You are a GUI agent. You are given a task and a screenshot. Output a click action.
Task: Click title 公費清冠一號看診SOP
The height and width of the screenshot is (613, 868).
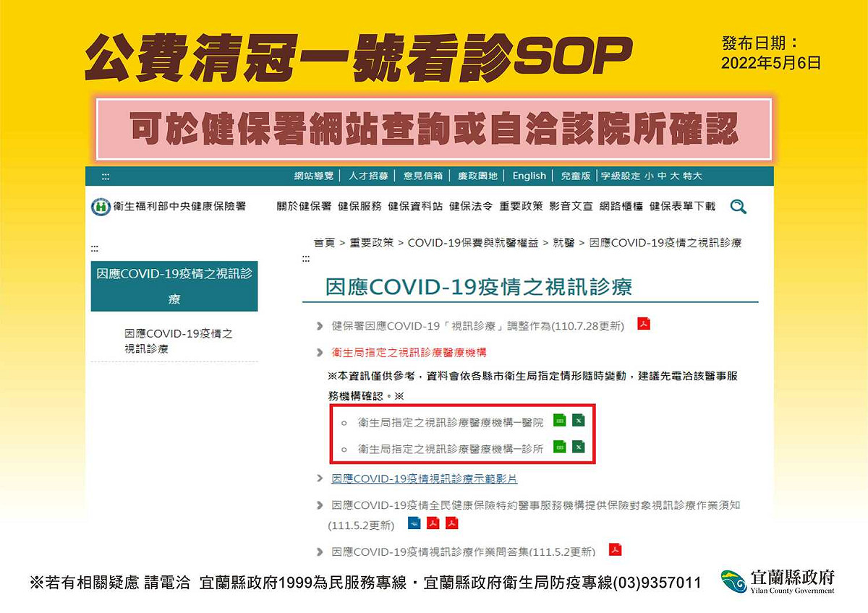(359, 58)
